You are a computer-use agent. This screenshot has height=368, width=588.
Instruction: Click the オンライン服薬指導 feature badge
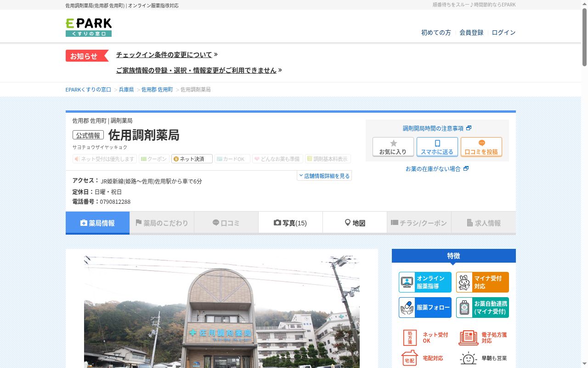point(425,282)
